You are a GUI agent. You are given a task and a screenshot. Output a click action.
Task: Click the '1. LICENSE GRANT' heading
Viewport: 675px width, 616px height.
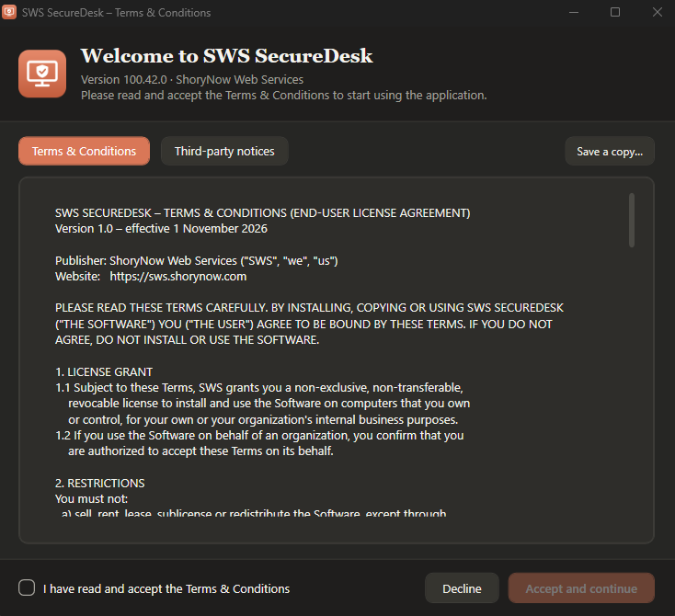click(104, 372)
